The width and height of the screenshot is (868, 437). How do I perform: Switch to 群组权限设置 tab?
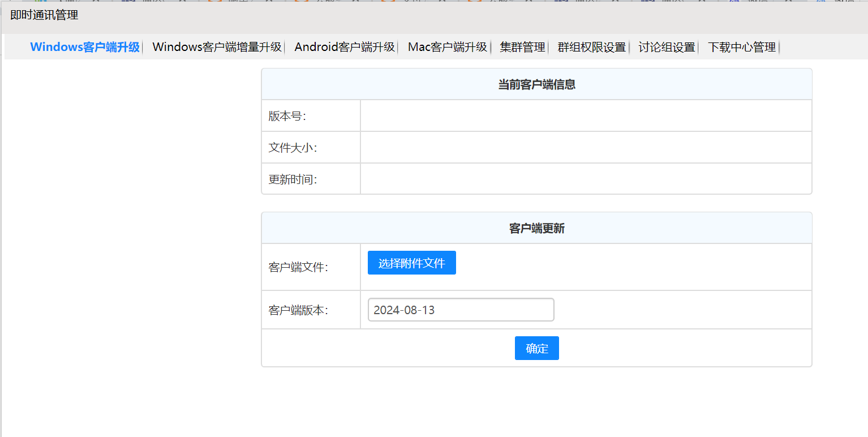tap(592, 47)
